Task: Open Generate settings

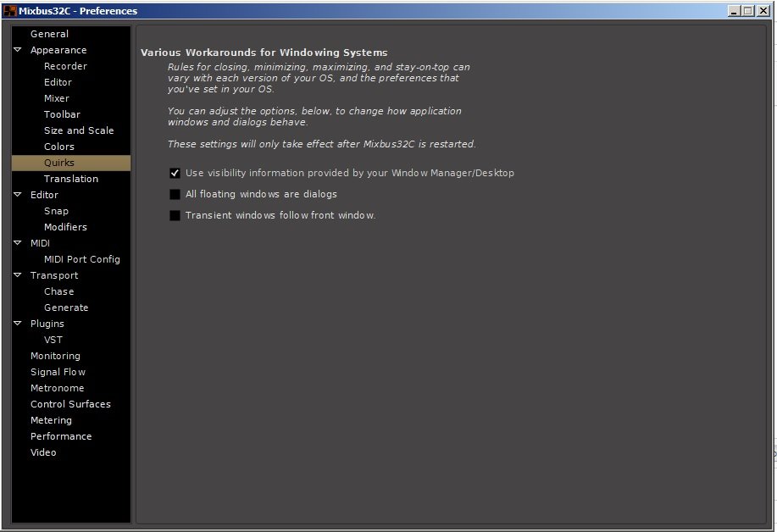Action: (66, 308)
